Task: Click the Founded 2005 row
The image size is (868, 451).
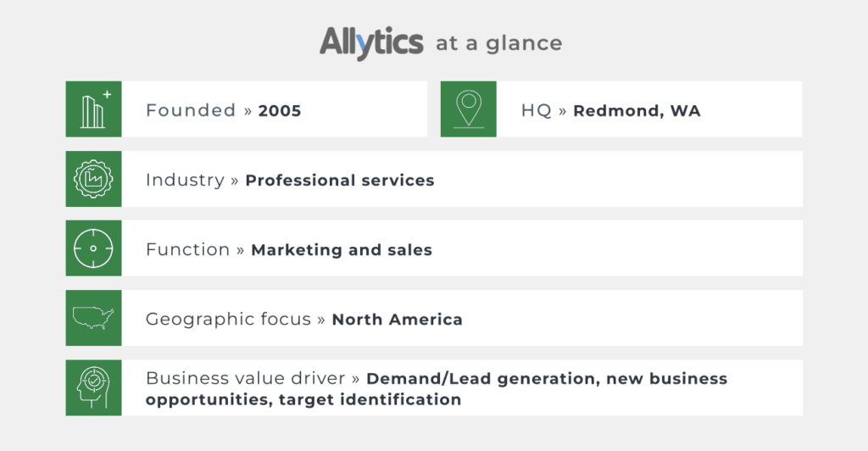Action: click(x=247, y=109)
